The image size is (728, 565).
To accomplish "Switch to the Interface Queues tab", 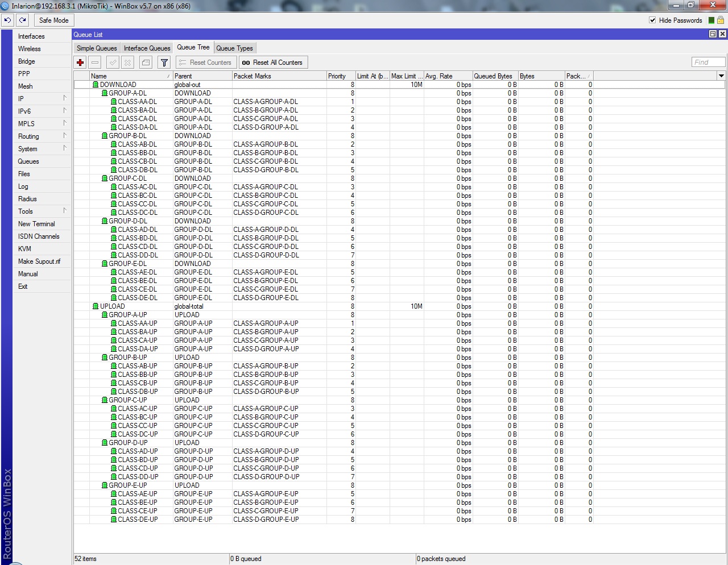I will pos(147,48).
